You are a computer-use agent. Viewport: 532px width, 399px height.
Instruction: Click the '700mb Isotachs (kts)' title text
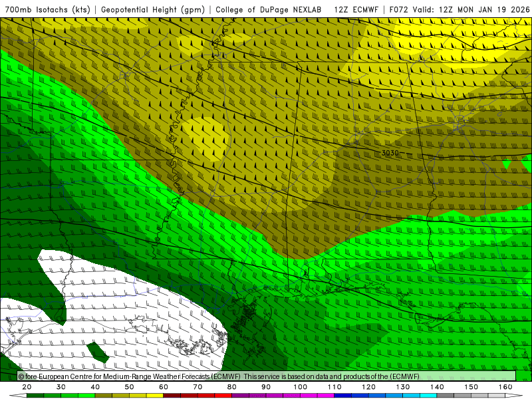(x=47, y=10)
